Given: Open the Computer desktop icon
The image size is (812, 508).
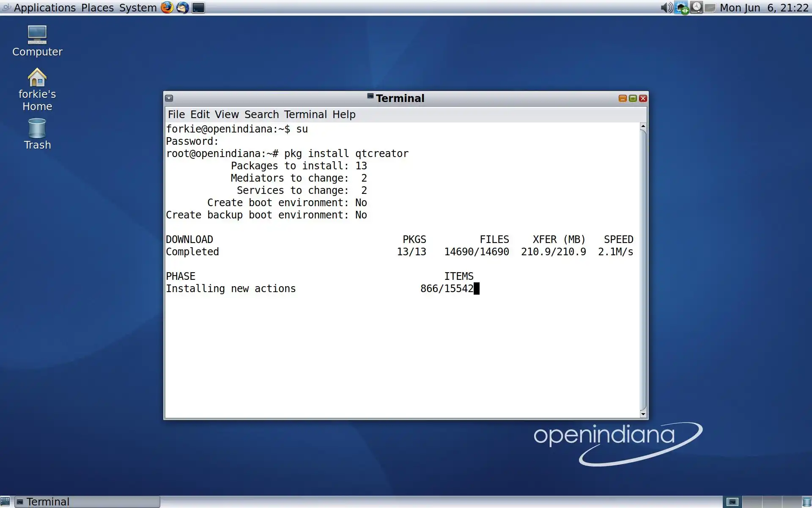Looking at the screenshot, I should tap(37, 35).
